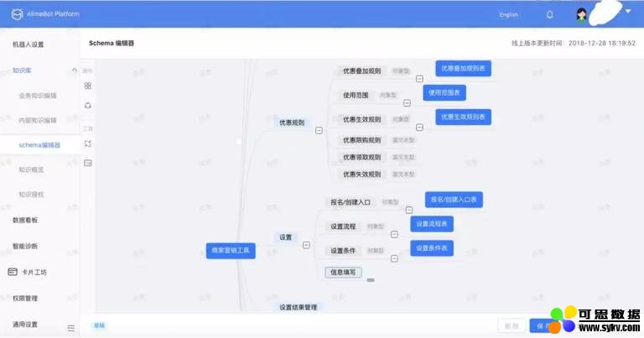Go to 数据看板 menu item
Screen dimensions: 644x338
25,220
